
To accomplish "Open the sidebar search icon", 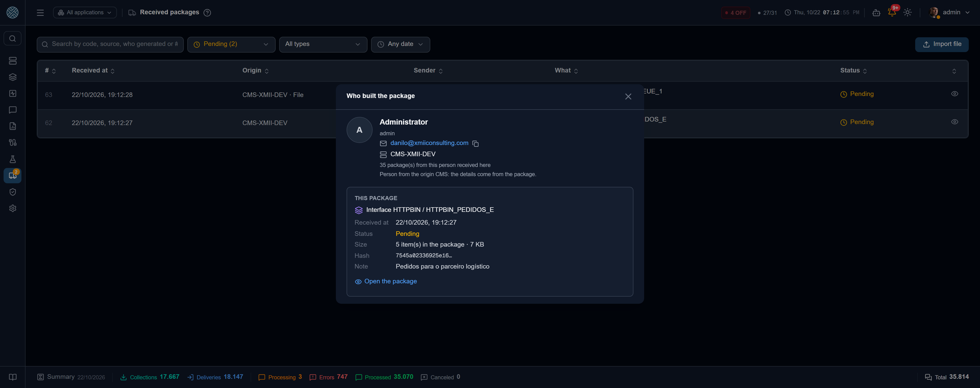I will point(13,39).
